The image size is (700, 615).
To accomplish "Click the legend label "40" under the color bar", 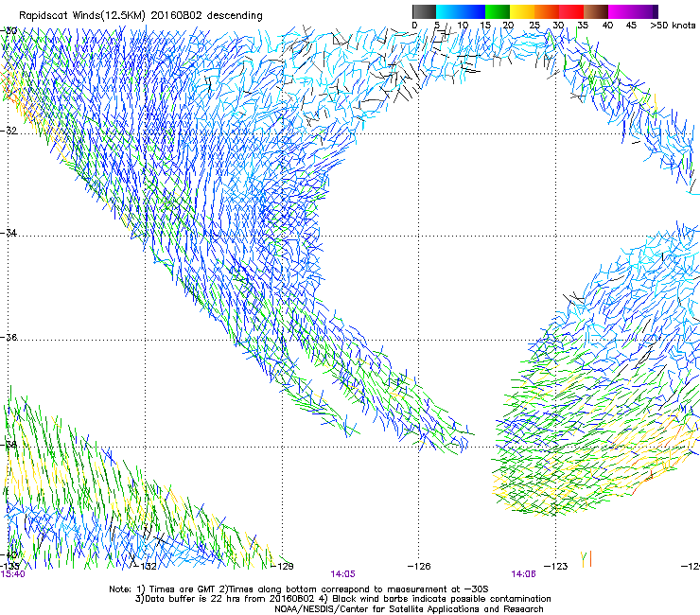I will (607, 26).
